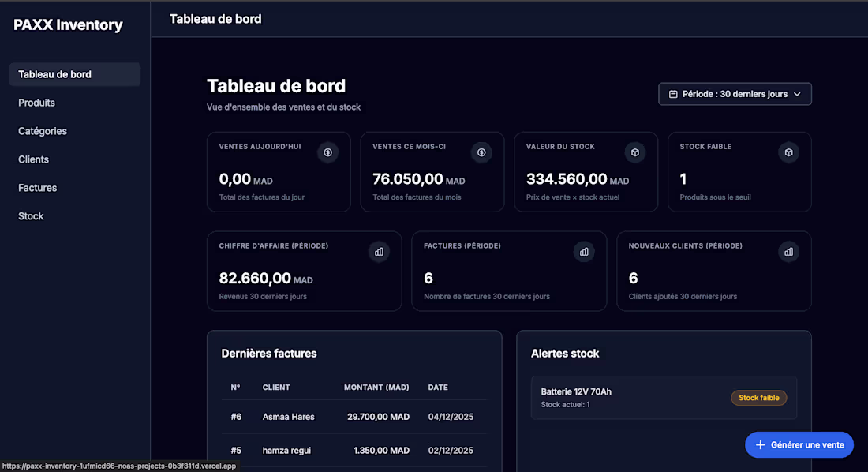Viewport: 868px width, 472px height.
Task: Click the box icon on Valeur du Stock card
Action: tap(634, 152)
